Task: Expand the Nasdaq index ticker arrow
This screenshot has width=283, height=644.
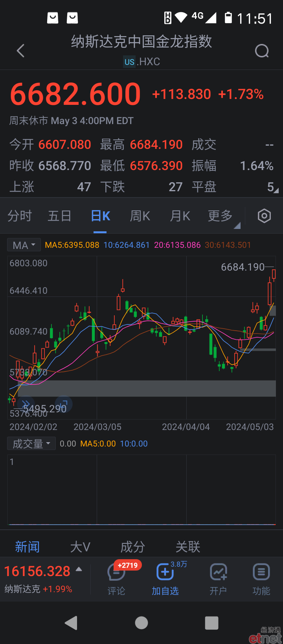Action: point(79,569)
